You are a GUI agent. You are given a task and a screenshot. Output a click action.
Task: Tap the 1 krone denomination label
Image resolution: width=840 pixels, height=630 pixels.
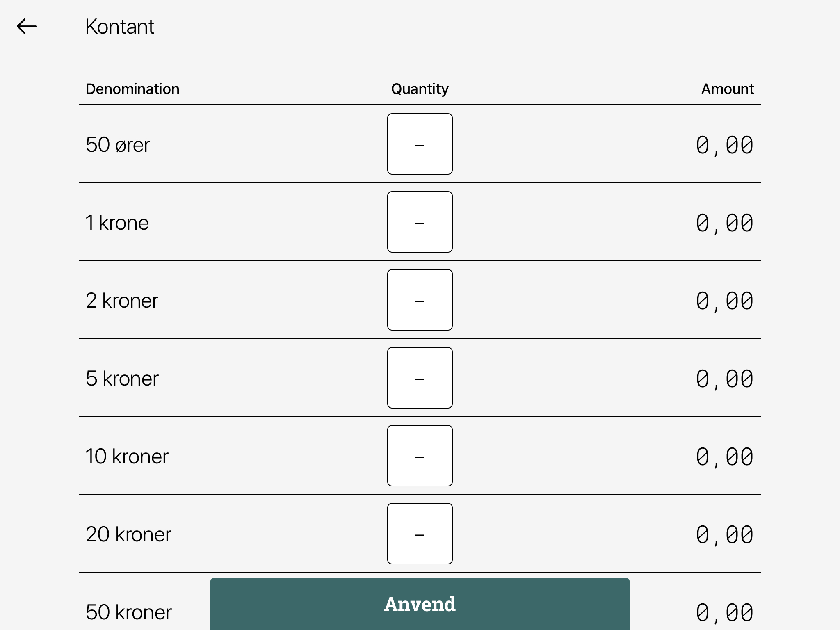point(117,223)
